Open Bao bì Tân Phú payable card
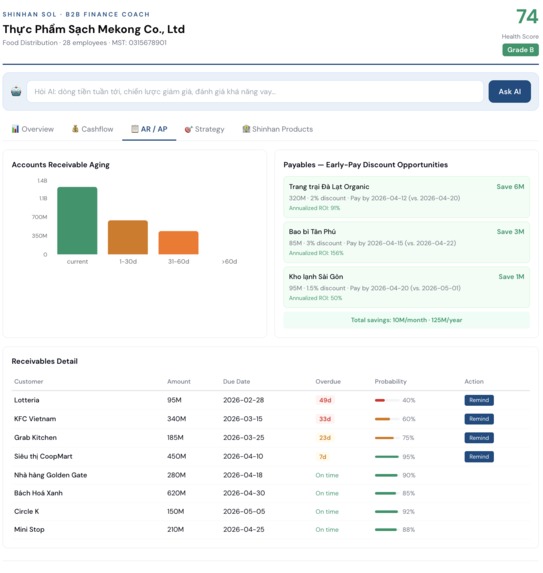 (x=406, y=242)
